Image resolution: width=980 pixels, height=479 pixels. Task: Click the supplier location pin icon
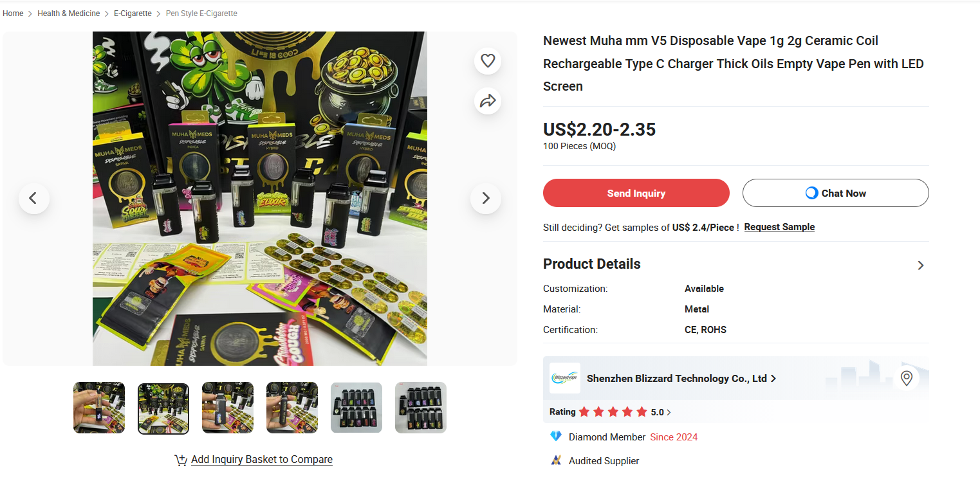906,378
